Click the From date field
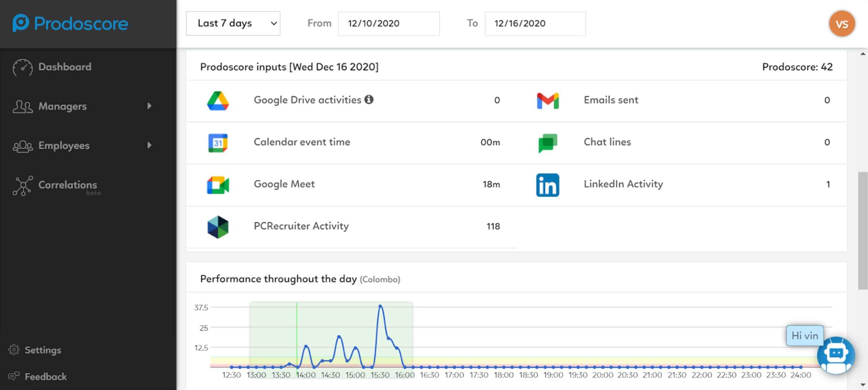Screen dimensions: 868x390 tap(389, 24)
